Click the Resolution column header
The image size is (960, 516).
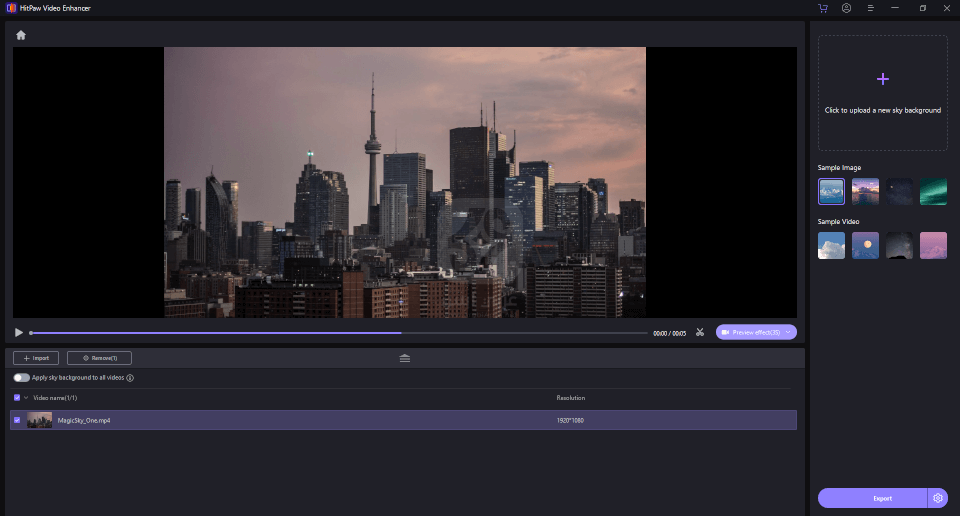[571, 398]
